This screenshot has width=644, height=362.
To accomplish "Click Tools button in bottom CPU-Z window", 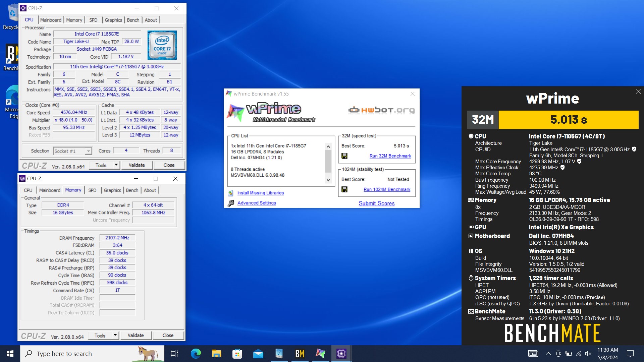I will 100,335.
